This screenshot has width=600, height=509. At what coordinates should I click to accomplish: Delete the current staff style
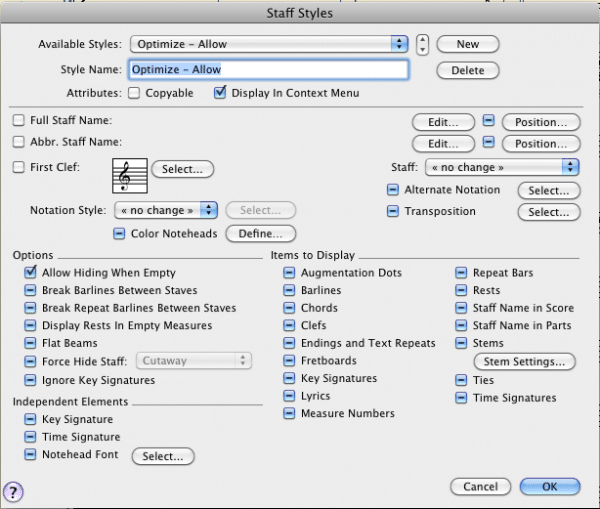click(467, 70)
